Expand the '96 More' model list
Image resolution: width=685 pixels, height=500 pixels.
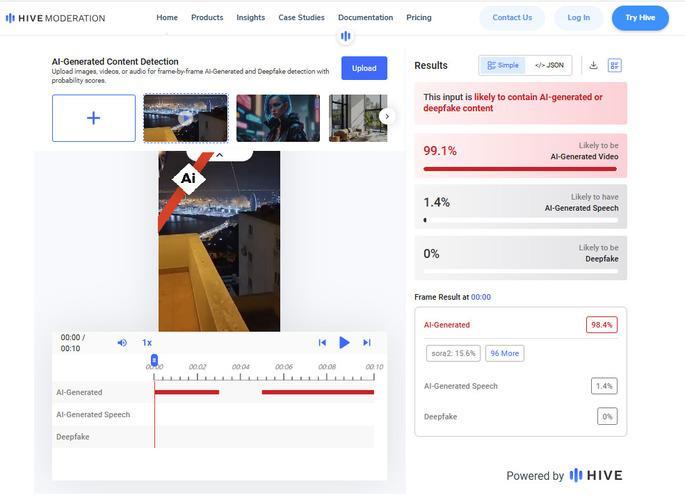click(504, 353)
